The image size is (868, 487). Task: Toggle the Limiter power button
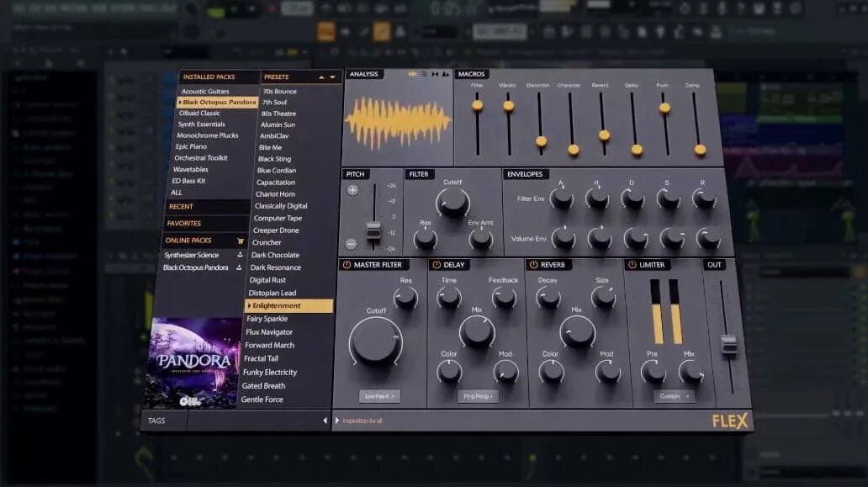(x=632, y=265)
